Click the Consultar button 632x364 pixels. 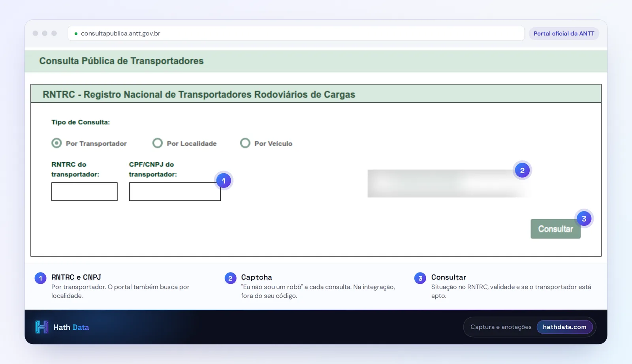coord(555,229)
